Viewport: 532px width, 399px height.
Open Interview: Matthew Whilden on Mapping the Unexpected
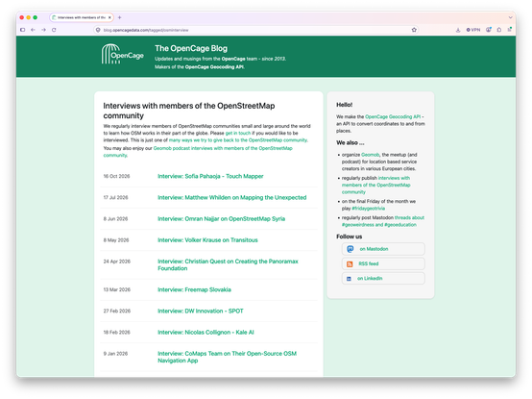pos(232,198)
